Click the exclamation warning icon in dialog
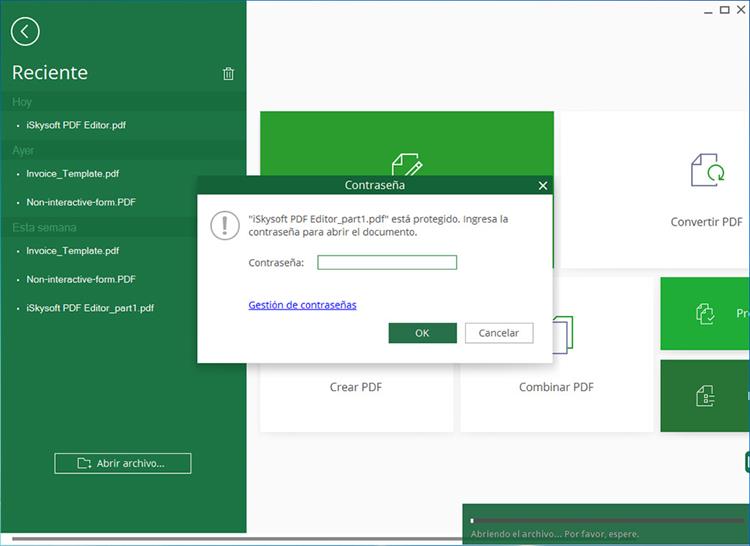Image resolution: width=750 pixels, height=546 pixels. 225,225
